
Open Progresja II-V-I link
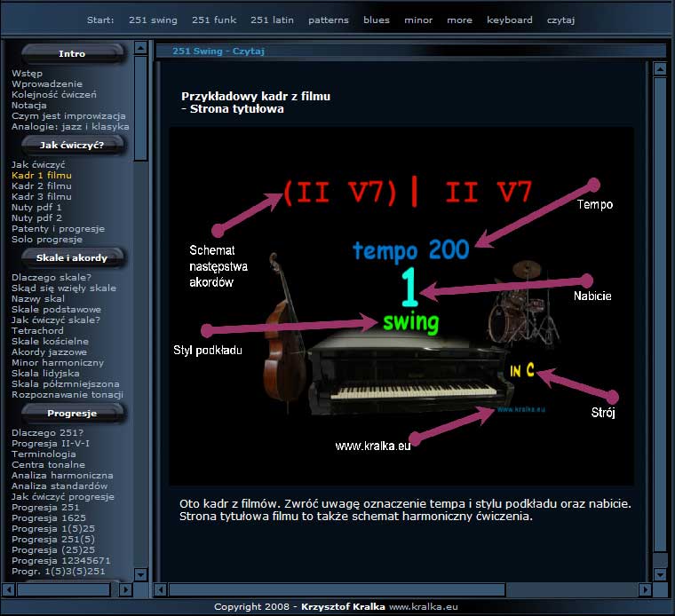pyautogui.click(x=51, y=444)
